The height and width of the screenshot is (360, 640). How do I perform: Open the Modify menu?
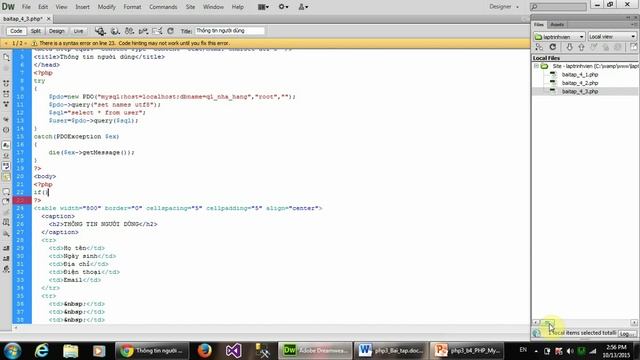(107, 7)
